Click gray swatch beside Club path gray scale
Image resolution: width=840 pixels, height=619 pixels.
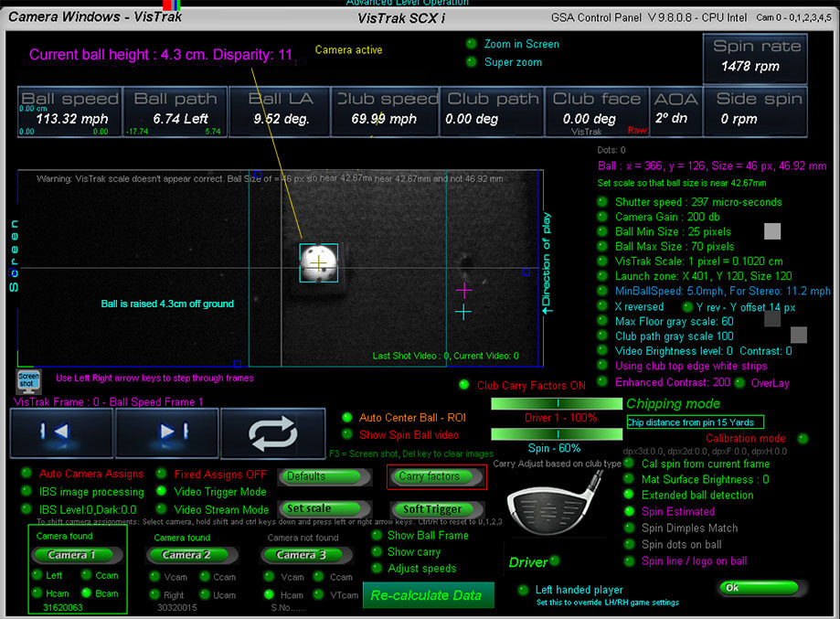tap(799, 335)
